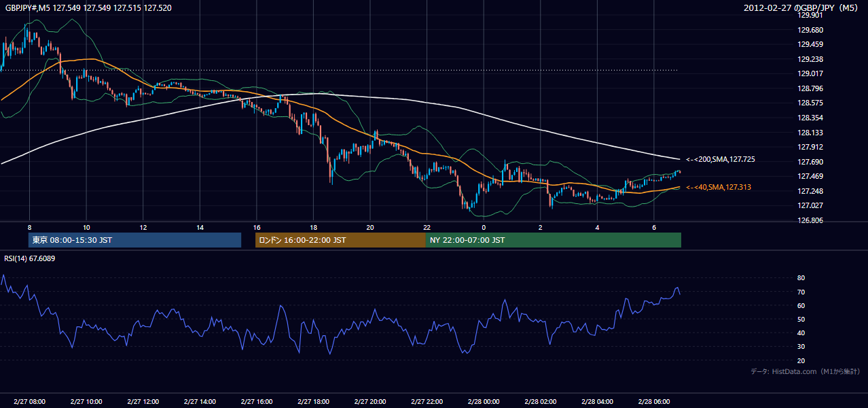
Task: Click price axis value 128.133
Action: click(x=810, y=133)
